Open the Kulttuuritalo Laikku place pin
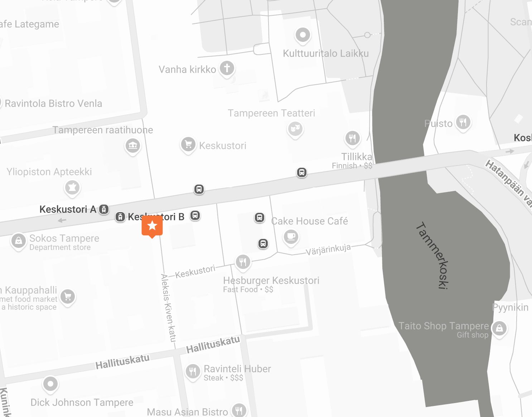The image size is (532, 417). pyautogui.click(x=303, y=35)
